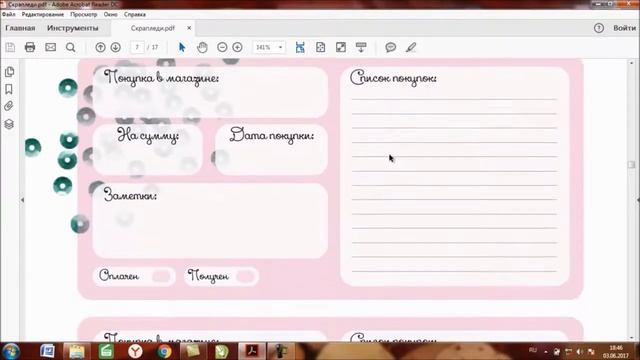Send file by email envelope icon
The image size is (640, 360).
pyautogui.click(x=51, y=47)
